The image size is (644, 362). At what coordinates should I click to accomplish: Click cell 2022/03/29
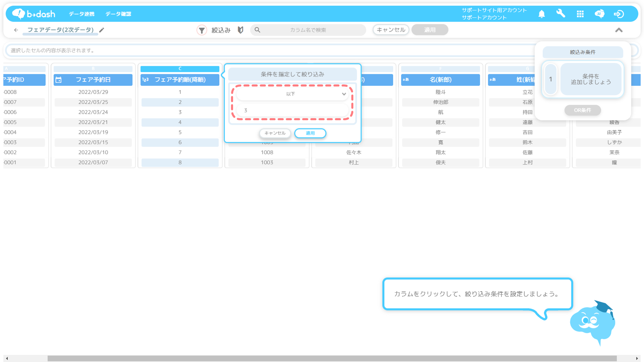[x=93, y=92]
